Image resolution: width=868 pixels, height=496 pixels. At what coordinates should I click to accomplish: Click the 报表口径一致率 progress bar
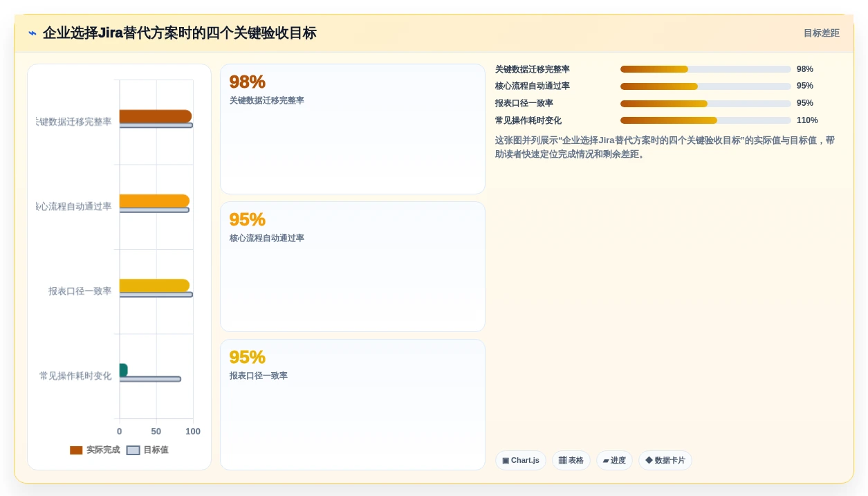coord(705,104)
